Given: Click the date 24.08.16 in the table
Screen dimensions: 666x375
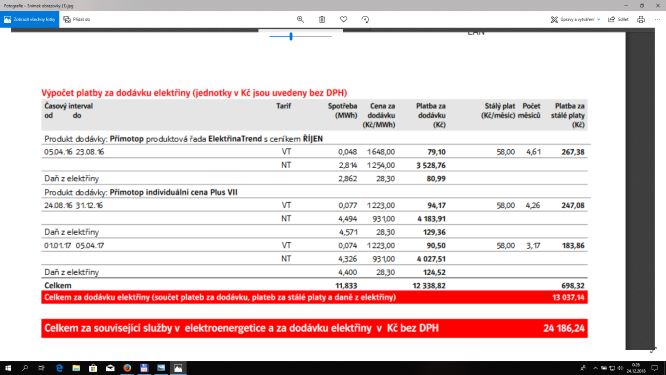Looking at the screenshot, I should pos(58,205).
